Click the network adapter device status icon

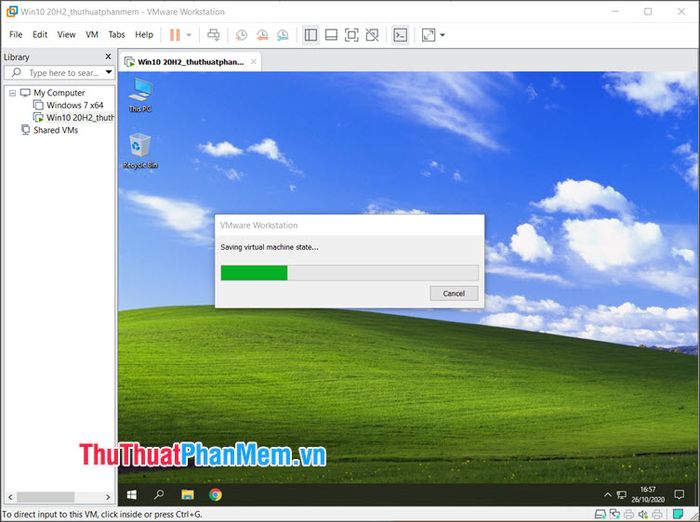tap(615, 514)
